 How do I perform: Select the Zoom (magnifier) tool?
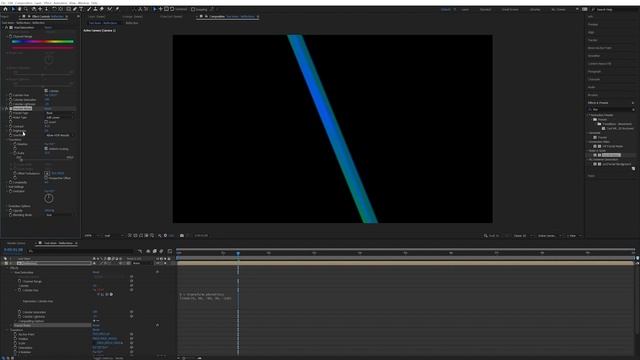(x=26, y=9)
